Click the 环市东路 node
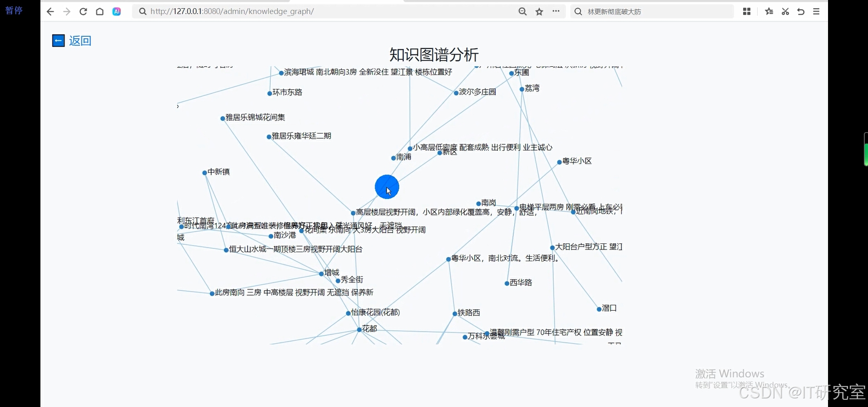 click(x=270, y=94)
